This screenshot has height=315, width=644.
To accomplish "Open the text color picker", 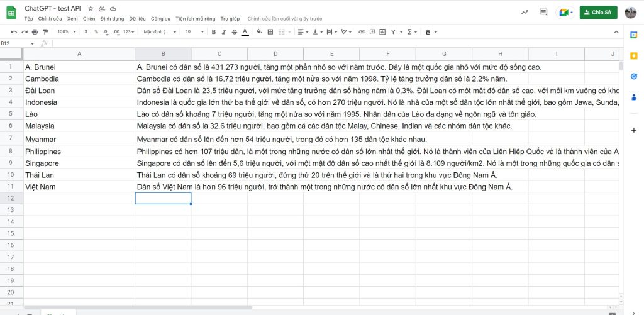I will tap(244, 31).
